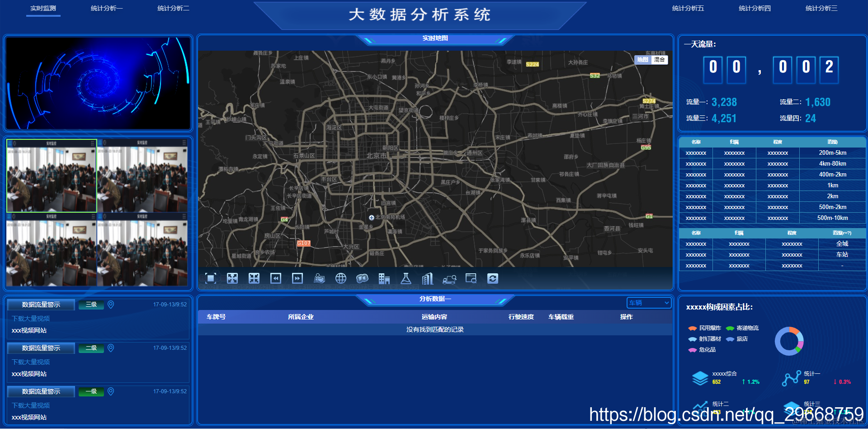Viewport: 868px width, 429px height.
Task: Open the 实时监测 tab
Action: [x=43, y=8]
